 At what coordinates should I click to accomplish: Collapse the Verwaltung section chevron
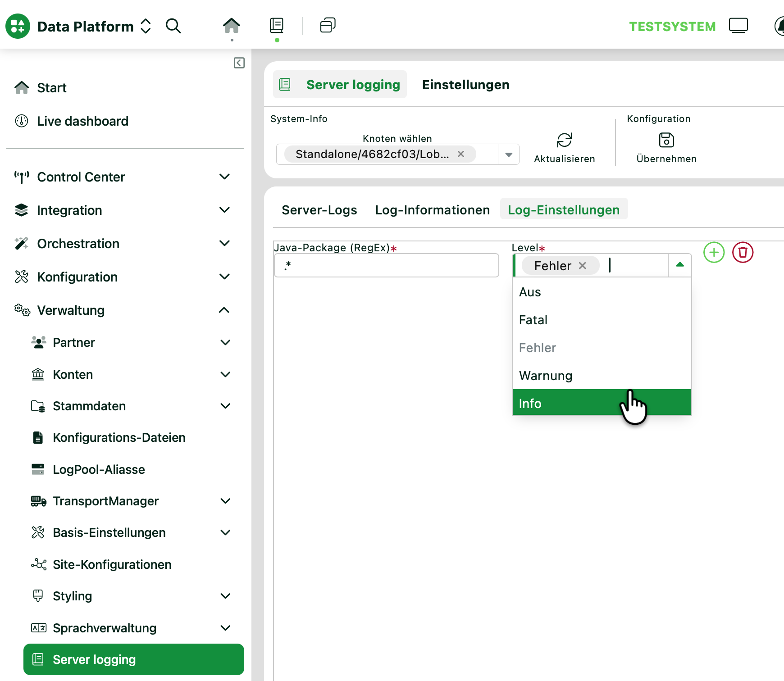point(224,310)
